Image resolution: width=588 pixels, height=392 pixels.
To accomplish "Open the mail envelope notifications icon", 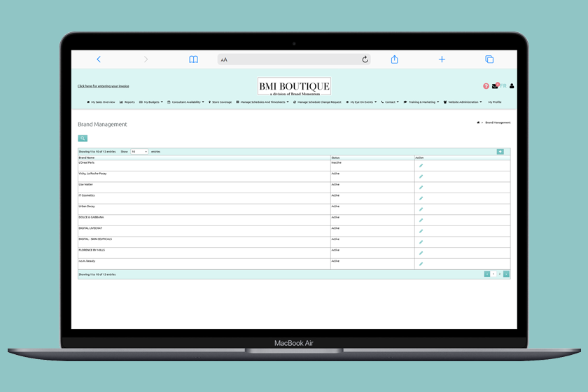I will 495,86.
